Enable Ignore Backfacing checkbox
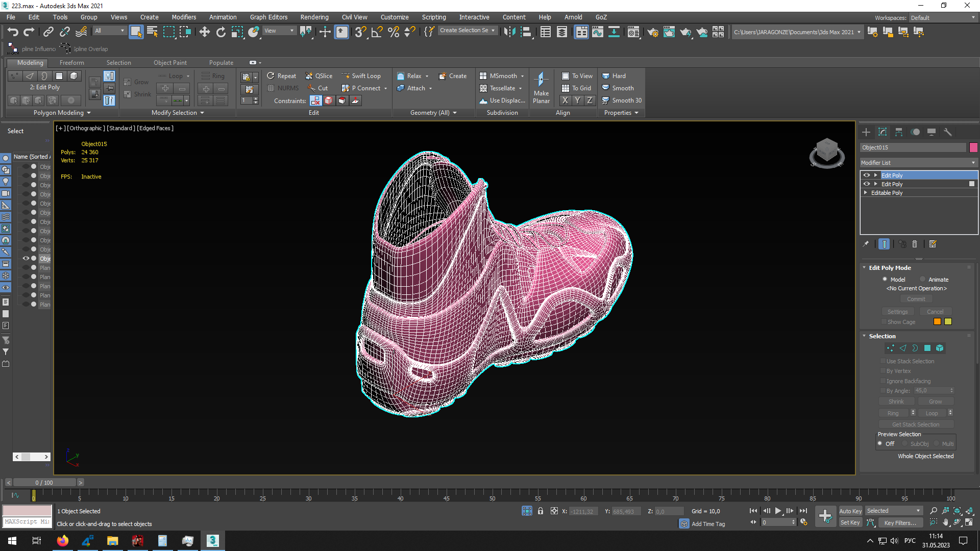 883,381
